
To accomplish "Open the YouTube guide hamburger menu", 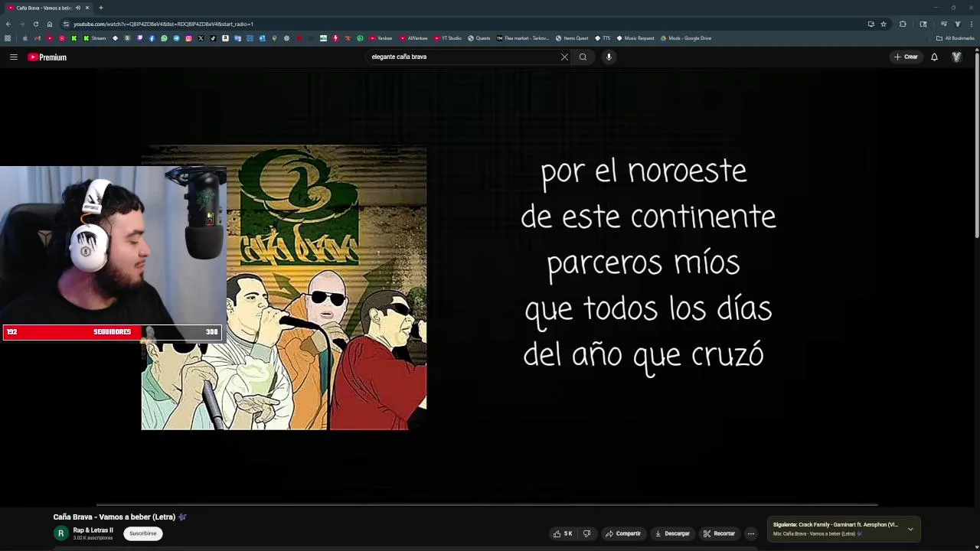I will coord(13,57).
